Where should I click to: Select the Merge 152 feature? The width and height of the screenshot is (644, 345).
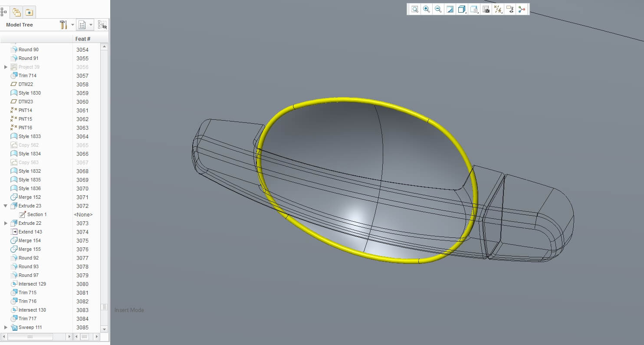(x=30, y=197)
